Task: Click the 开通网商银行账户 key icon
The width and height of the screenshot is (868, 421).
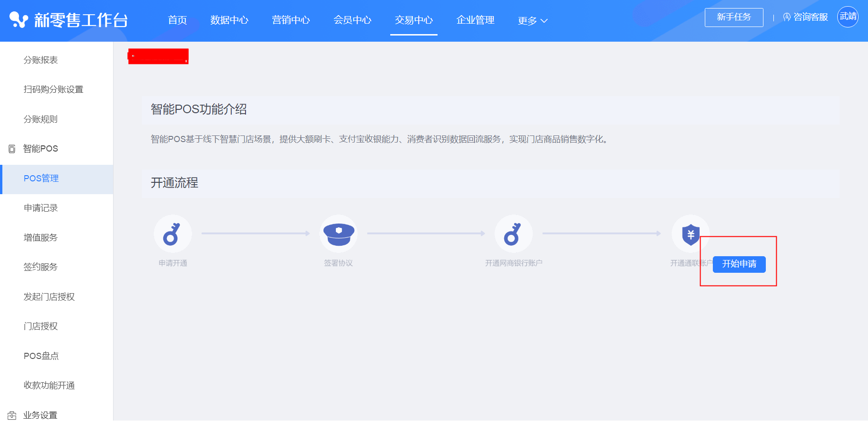Action: [513, 234]
